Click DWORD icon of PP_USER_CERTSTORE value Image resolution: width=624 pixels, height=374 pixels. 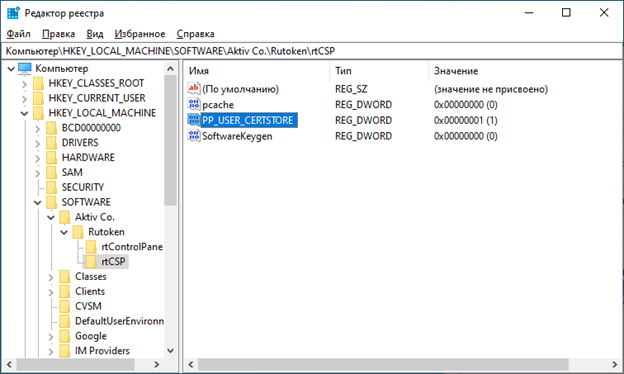(194, 120)
